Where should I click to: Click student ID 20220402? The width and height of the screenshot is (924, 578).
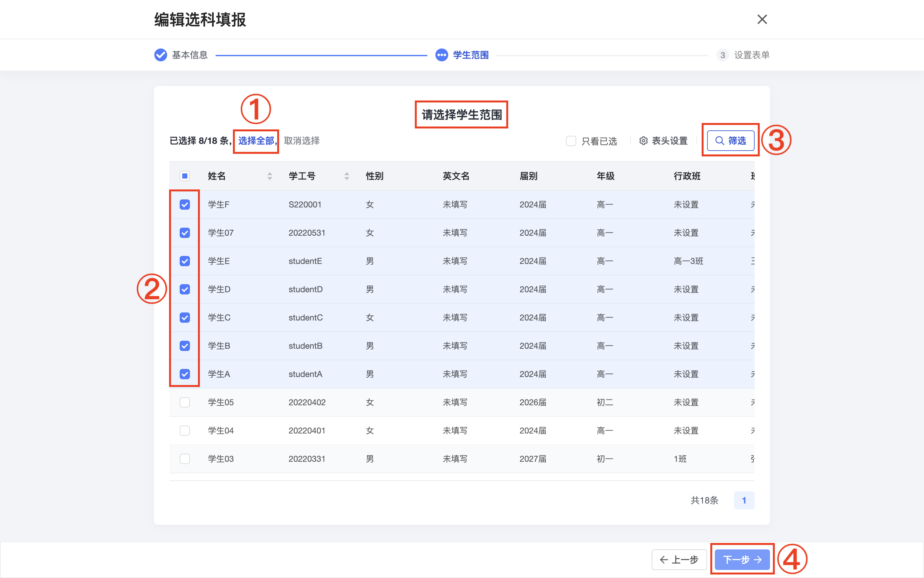(x=307, y=402)
